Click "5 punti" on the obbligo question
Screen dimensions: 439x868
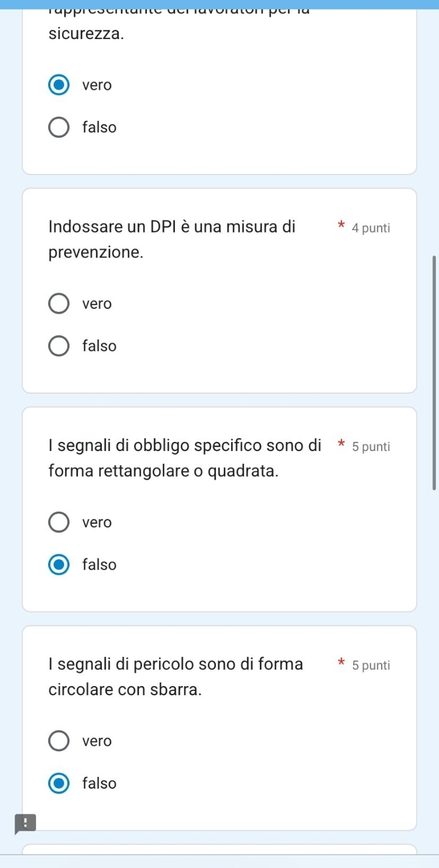click(371, 447)
